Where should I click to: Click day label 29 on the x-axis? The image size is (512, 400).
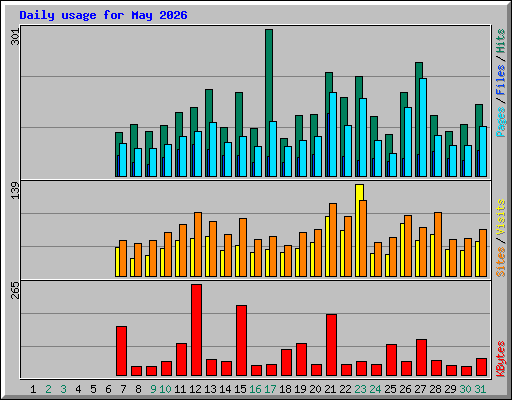[450, 389]
